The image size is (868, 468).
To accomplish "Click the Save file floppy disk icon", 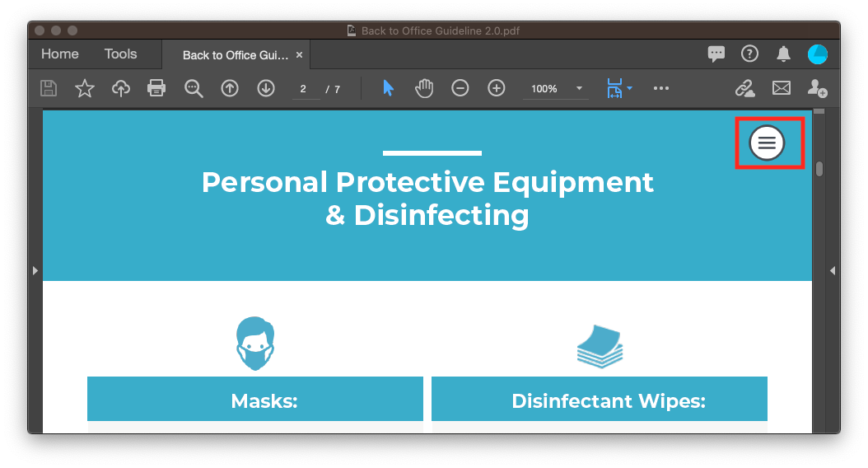I will coord(49,89).
